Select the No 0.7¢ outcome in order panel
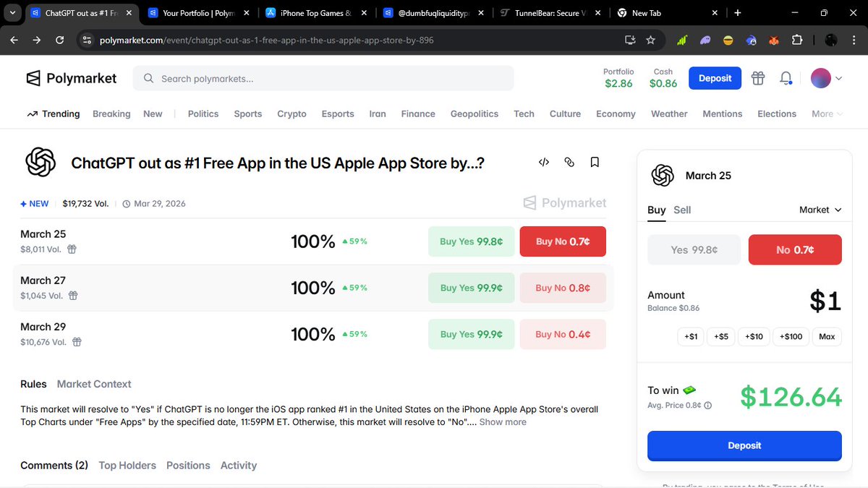The height and width of the screenshot is (488, 868). pyautogui.click(x=795, y=250)
